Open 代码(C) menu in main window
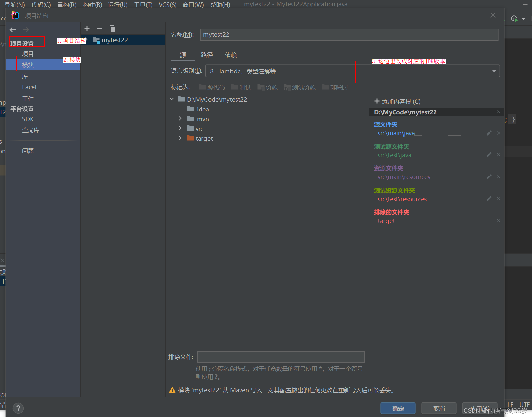Image resolution: width=532 pixels, height=417 pixels. (41, 5)
